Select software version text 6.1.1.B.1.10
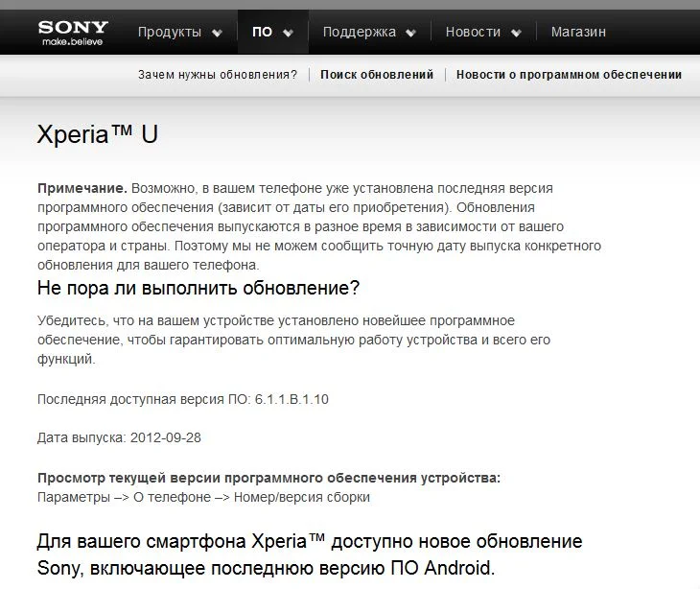 [x=292, y=399]
